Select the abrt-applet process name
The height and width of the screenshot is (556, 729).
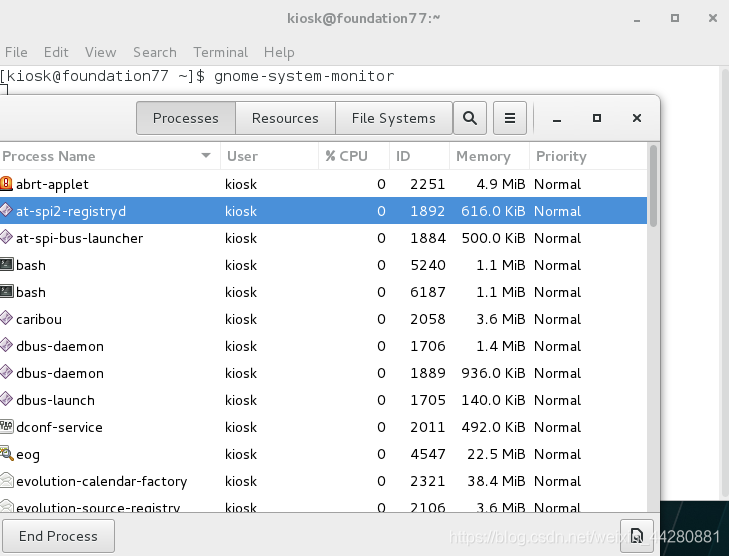pos(52,184)
